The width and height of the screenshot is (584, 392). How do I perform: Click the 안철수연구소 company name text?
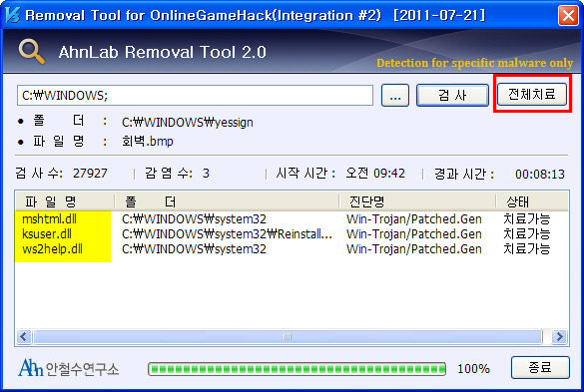coord(82,369)
